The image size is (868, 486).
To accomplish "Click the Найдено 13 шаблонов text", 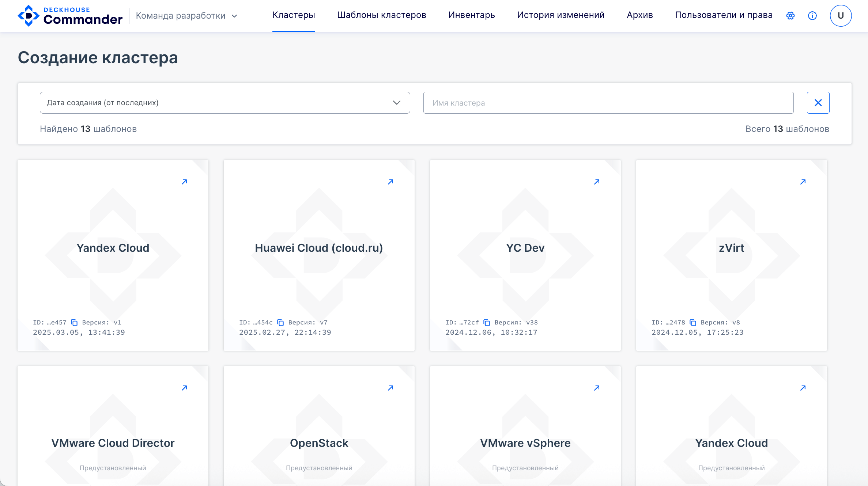I will (x=88, y=129).
